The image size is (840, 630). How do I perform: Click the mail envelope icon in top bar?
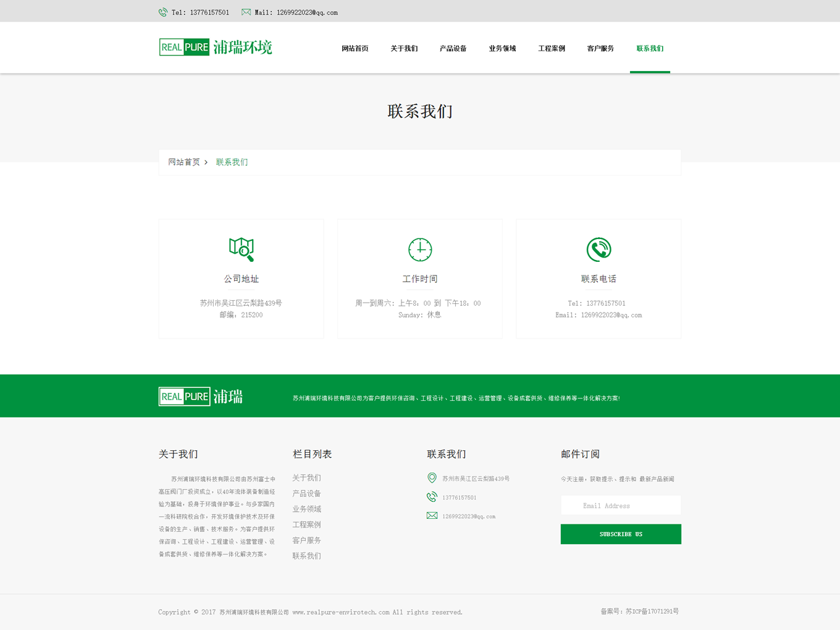[246, 12]
